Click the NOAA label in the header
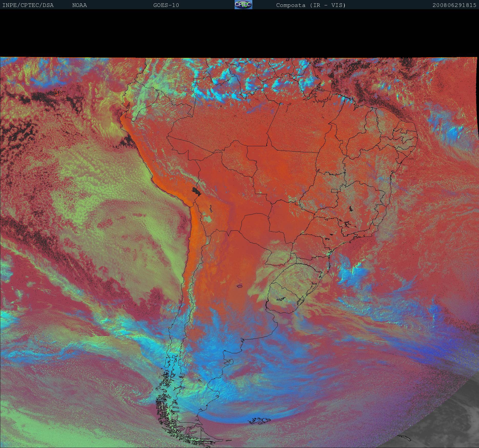 [x=79, y=5]
